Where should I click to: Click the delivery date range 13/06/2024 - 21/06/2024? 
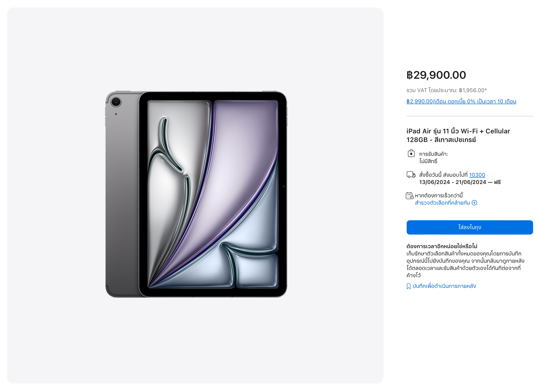452,182
